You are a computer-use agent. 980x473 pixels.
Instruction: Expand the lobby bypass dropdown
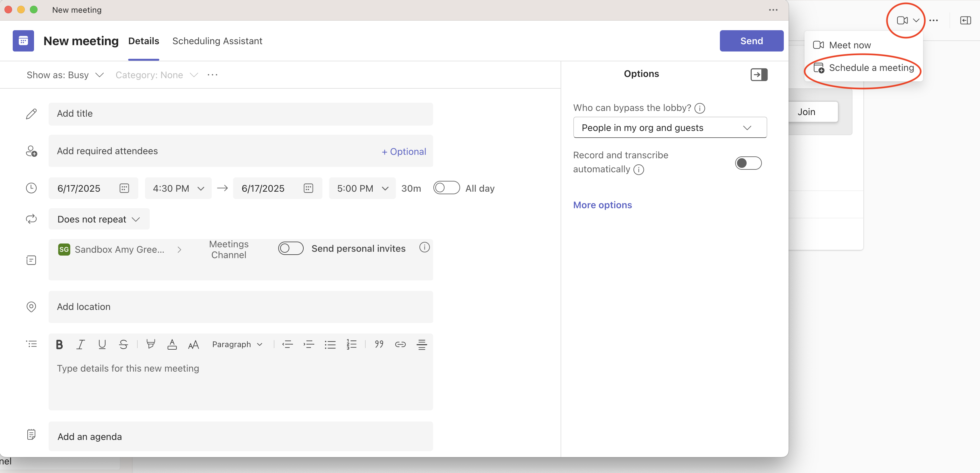pyautogui.click(x=670, y=128)
